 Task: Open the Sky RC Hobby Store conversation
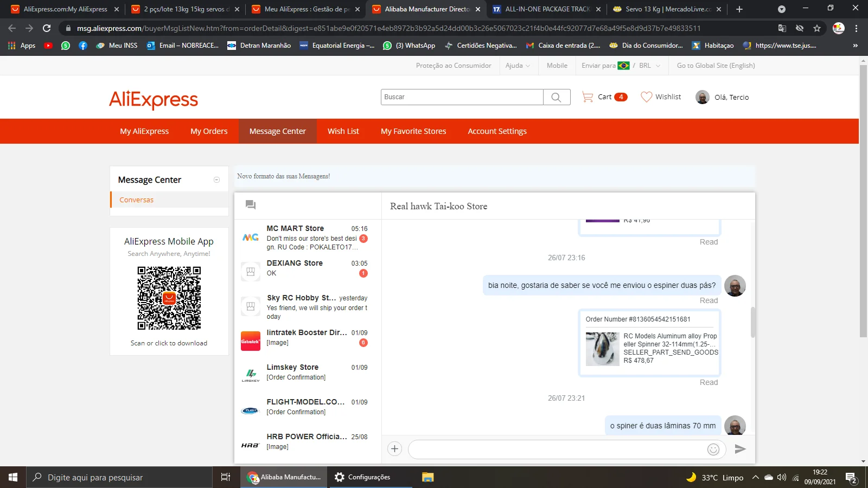[x=308, y=307]
